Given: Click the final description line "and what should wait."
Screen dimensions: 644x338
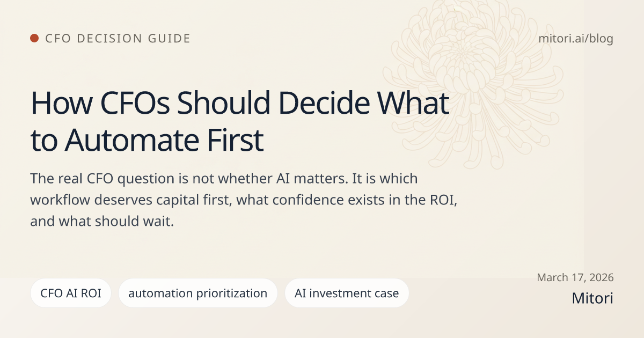Looking at the screenshot, I should [x=102, y=222].
